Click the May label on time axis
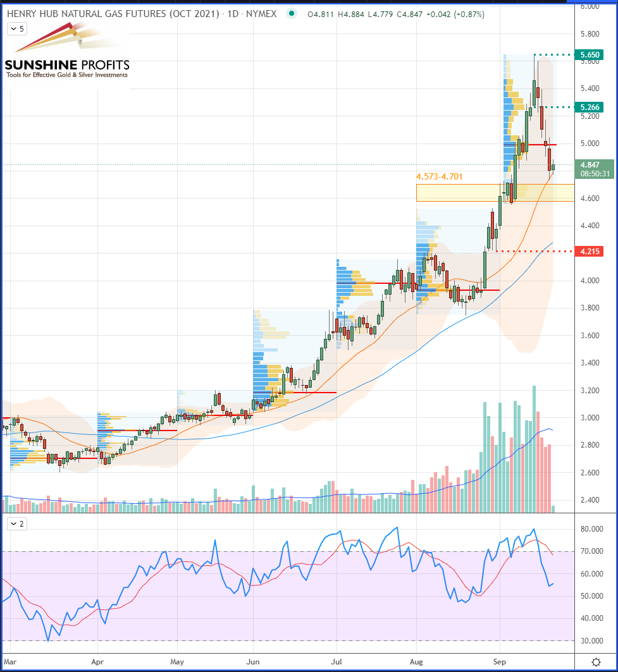This screenshot has height=672, width=618. [176, 662]
